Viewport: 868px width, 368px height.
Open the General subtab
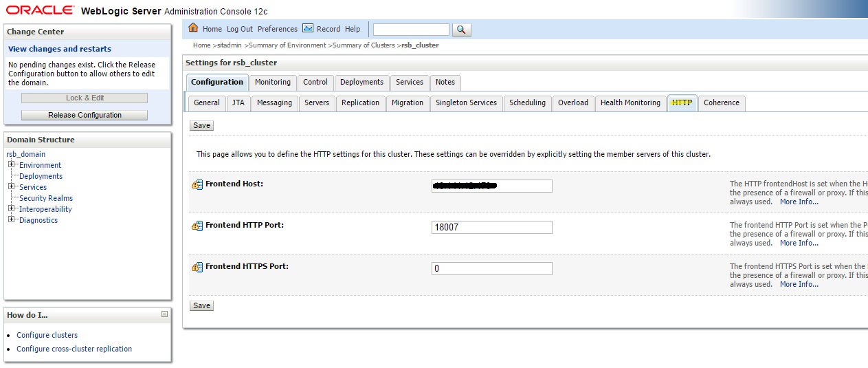[x=206, y=102]
